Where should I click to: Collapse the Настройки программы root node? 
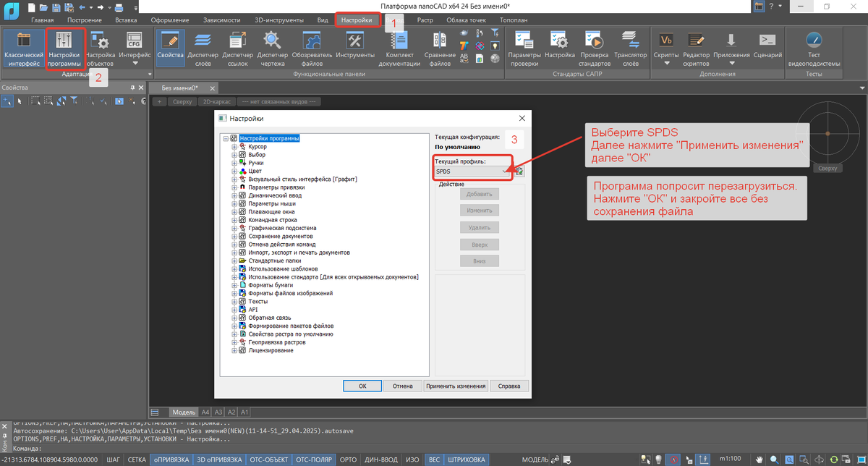[x=226, y=138]
